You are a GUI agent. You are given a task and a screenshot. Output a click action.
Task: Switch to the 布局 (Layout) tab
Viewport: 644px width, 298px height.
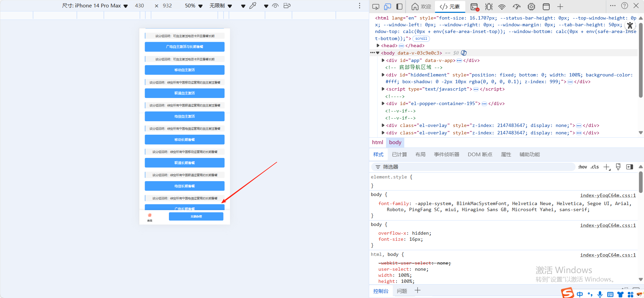pyautogui.click(x=420, y=155)
